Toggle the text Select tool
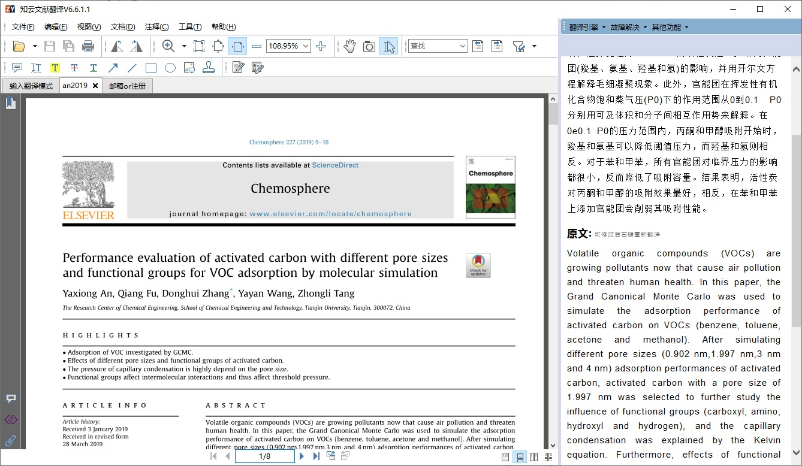802x466 pixels. [389, 46]
